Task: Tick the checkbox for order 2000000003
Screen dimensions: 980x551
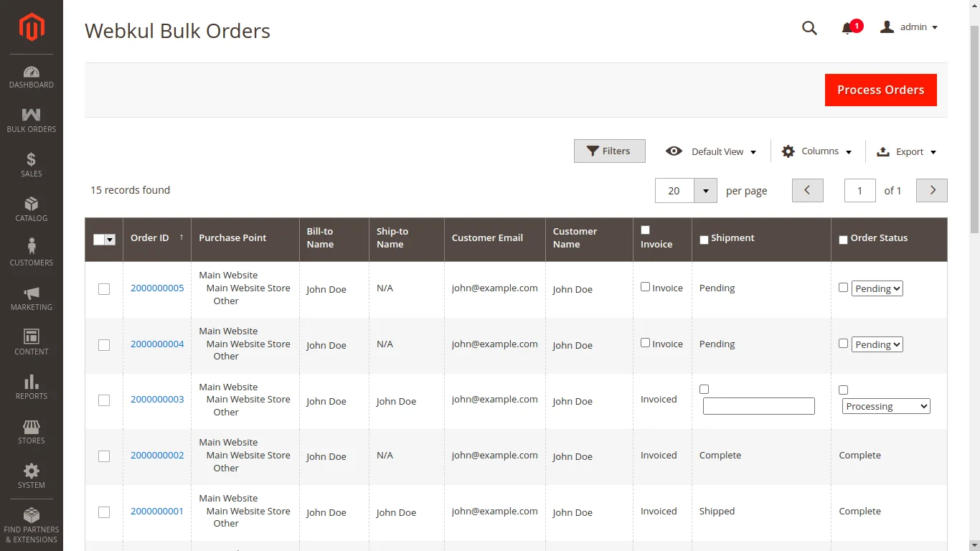Action: (x=104, y=400)
